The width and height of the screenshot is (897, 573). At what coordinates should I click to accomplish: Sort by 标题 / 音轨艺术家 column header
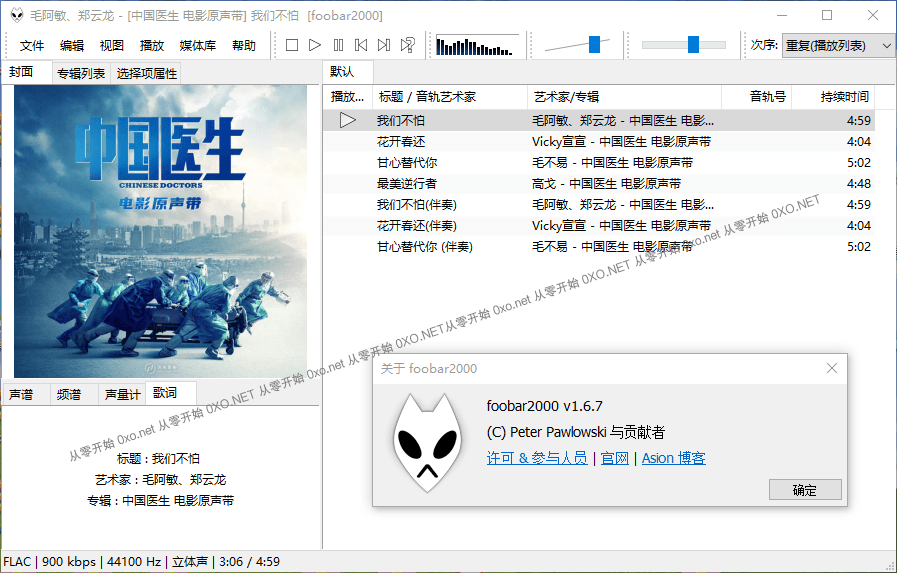pos(450,97)
